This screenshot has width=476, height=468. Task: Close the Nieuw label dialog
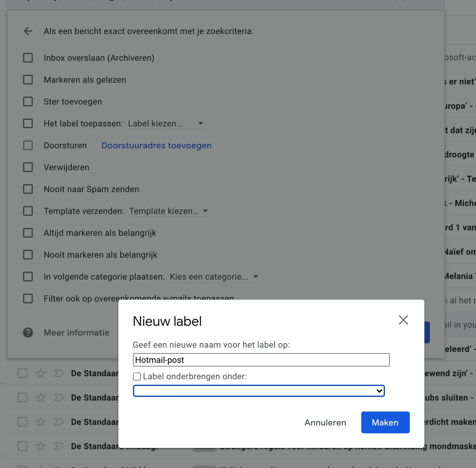(403, 320)
